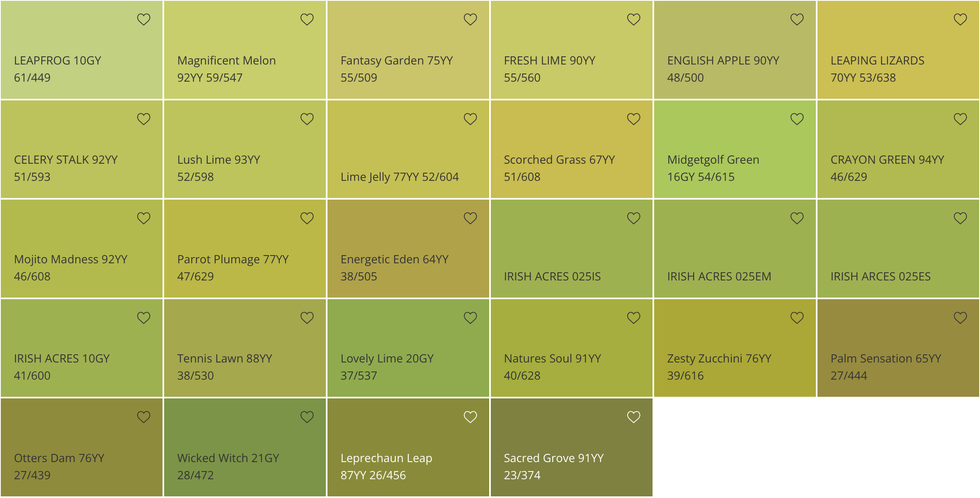The image size is (980, 498).
Task: Click 'CELERY STALK 92YY' label
Action: (x=66, y=160)
